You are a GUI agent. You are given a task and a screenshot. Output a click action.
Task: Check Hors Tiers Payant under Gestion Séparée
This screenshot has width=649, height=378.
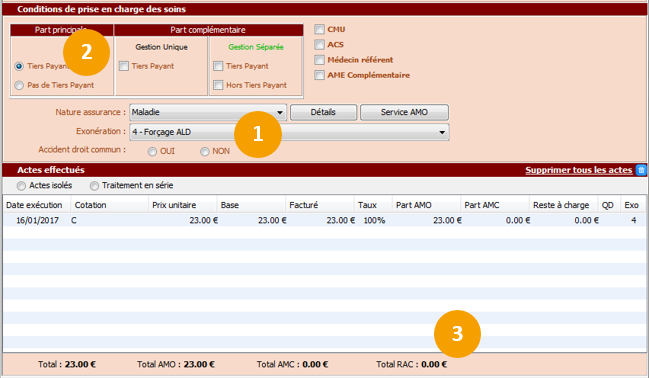[218, 85]
